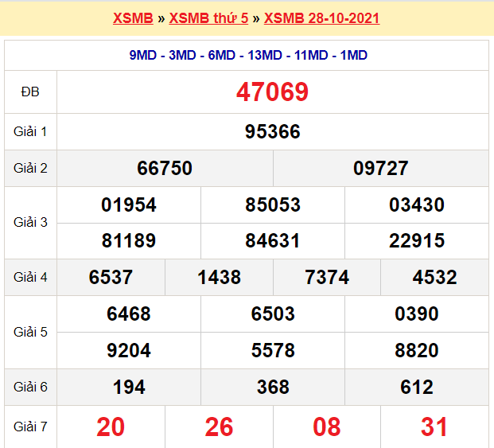Open the XSMB thứ 5 link
The image size is (494, 448).
tap(208, 18)
